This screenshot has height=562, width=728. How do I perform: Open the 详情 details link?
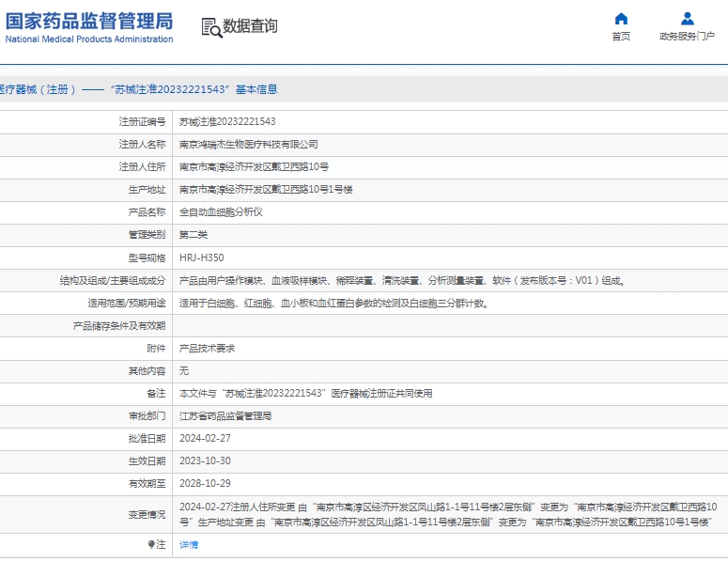click(189, 544)
